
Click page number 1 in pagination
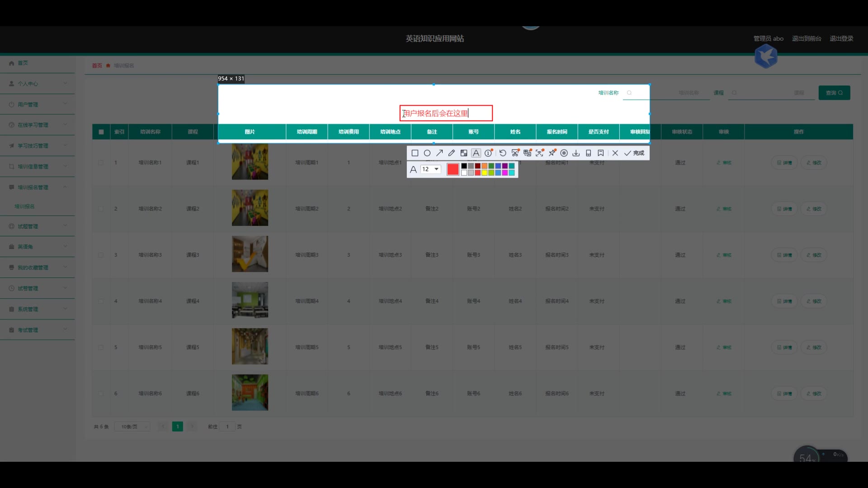[178, 427]
